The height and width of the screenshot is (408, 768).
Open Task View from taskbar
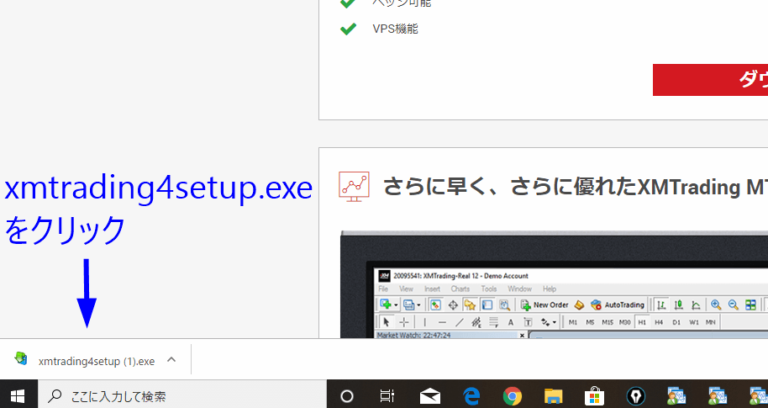pyautogui.click(x=387, y=396)
